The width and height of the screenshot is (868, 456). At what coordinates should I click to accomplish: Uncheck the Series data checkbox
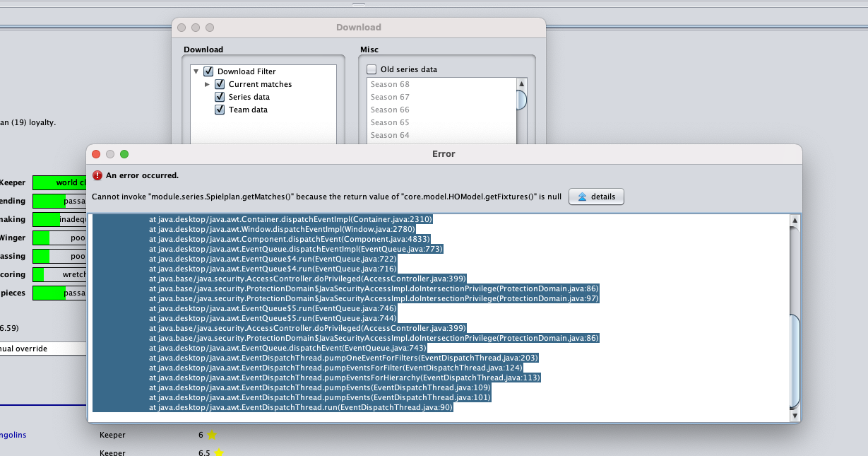point(220,97)
